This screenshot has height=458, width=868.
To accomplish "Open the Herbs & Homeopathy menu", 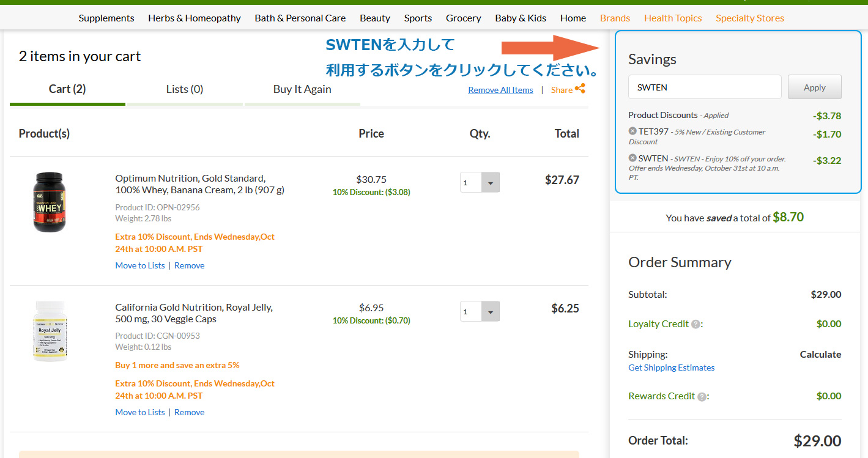I will pyautogui.click(x=195, y=18).
